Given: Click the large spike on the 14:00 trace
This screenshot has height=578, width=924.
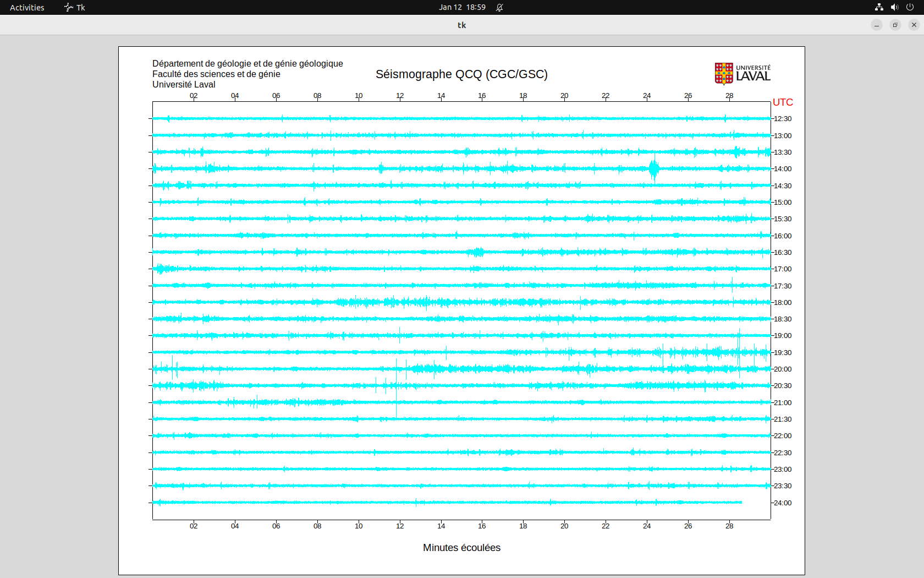Looking at the screenshot, I should click(x=653, y=168).
